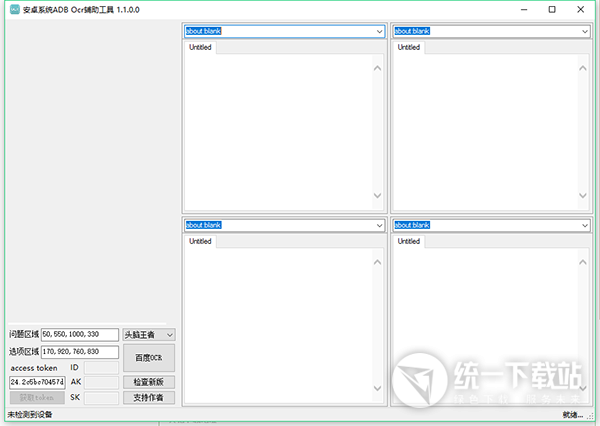Expand the bottom-right about:blank URL dropdown
The height and width of the screenshot is (426, 600).
point(585,226)
